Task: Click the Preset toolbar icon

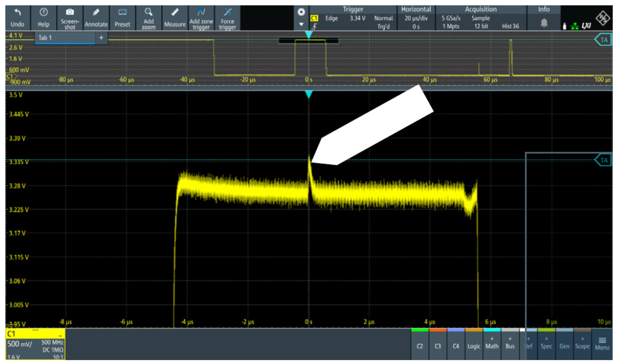Action: (122, 13)
